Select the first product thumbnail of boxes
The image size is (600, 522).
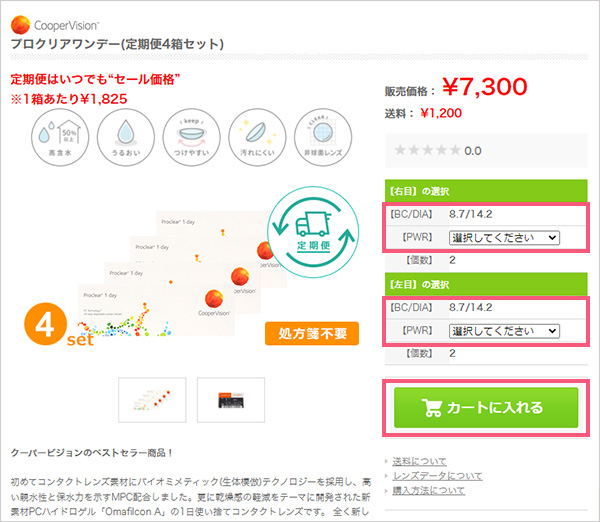(152, 400)
